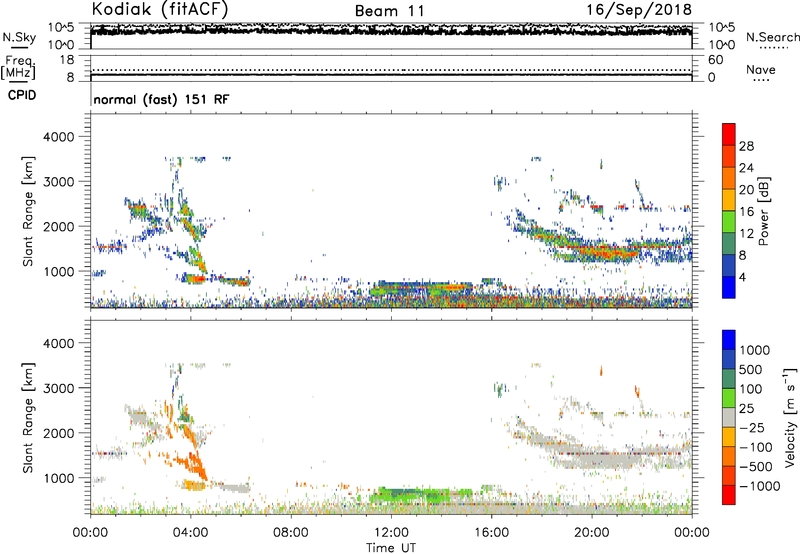Click the "20:00" time tick label
Screen dimensions: 800x554
tap(591, 533)
